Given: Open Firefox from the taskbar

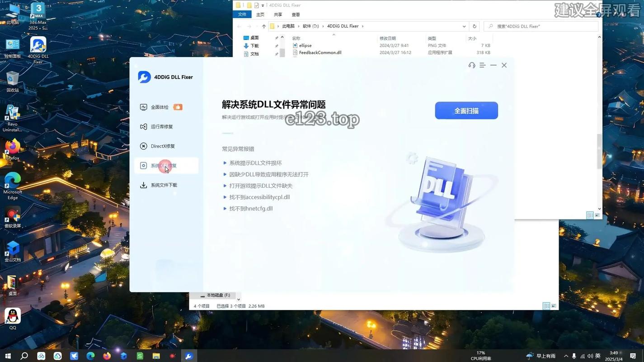Looking at the screenshot, I should click(107, 356).
